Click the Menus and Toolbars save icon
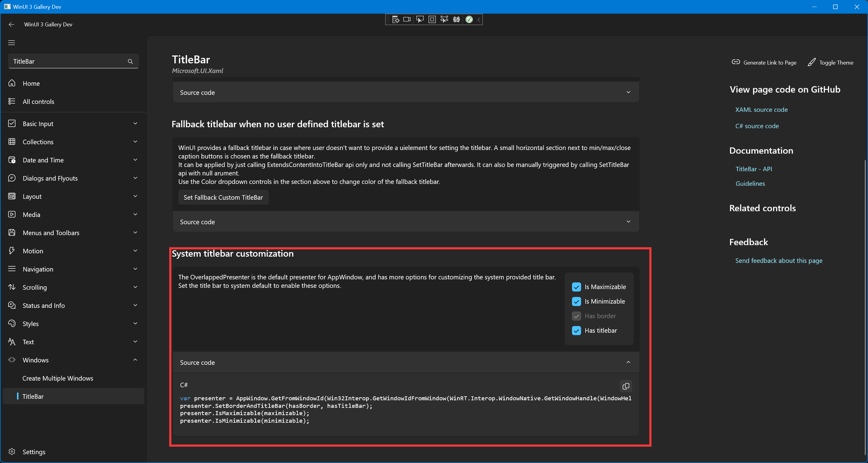Image resolution: width=868 pixels, height=463 pixels. point(12,233)
